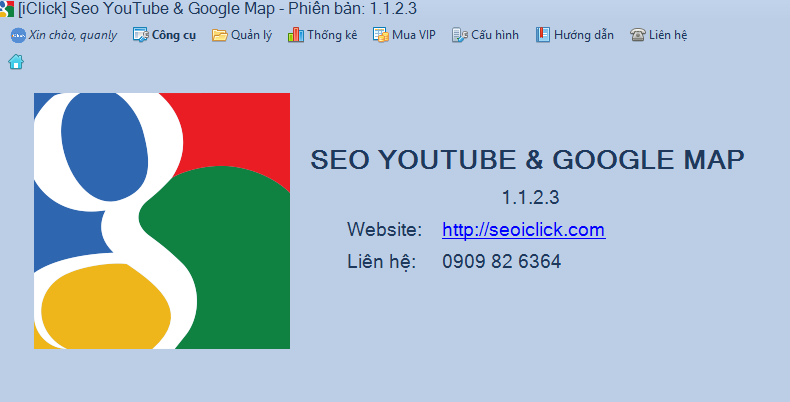
Task: Click the Hướng dẫn book icon
Action: pyautogui.click(x=543, y=35)
